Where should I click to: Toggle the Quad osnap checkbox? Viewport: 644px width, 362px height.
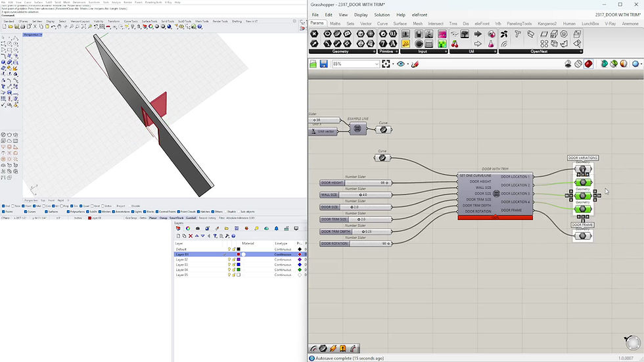81,206
